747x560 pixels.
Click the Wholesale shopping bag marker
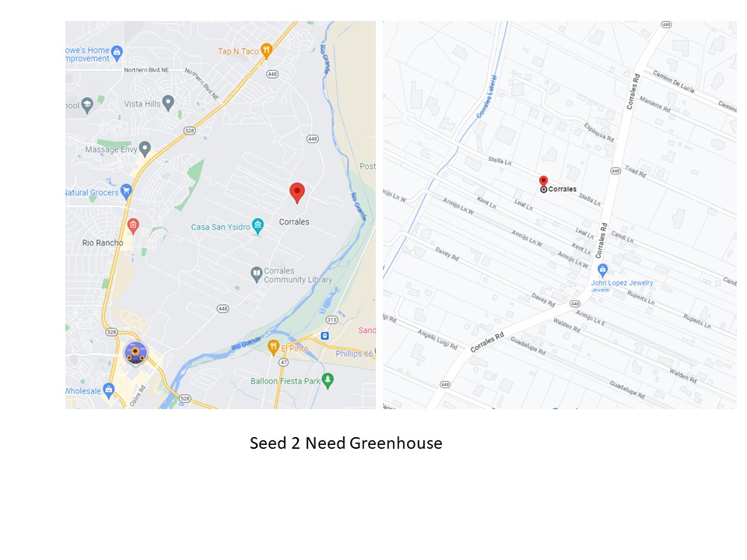109,390
